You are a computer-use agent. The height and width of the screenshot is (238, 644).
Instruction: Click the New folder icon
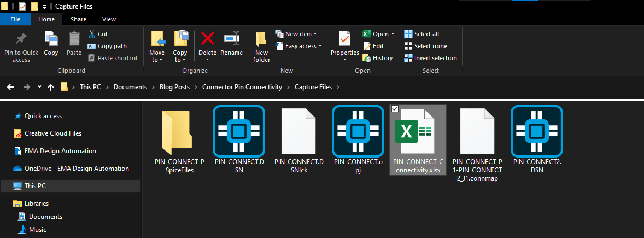(x=261, y=40)
